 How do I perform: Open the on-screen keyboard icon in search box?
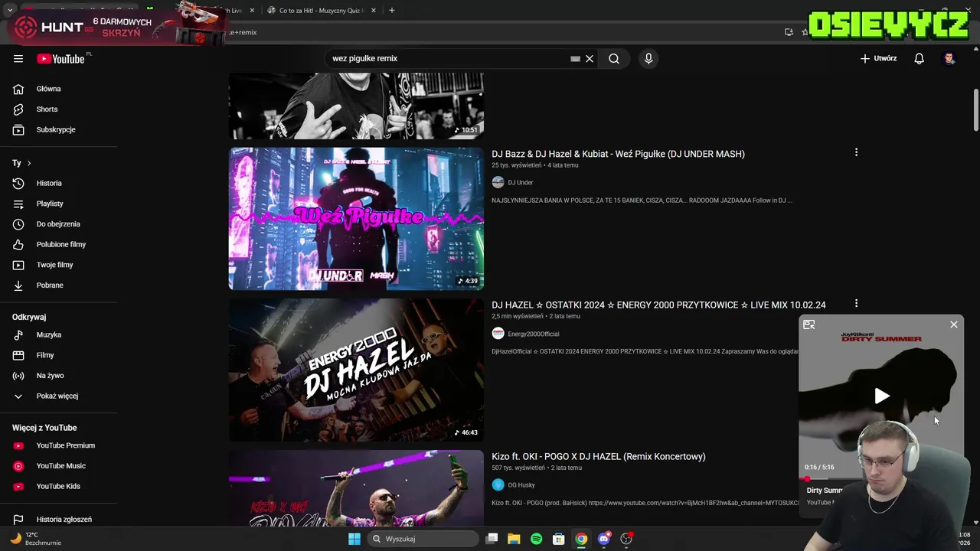[x=575, y=58]
